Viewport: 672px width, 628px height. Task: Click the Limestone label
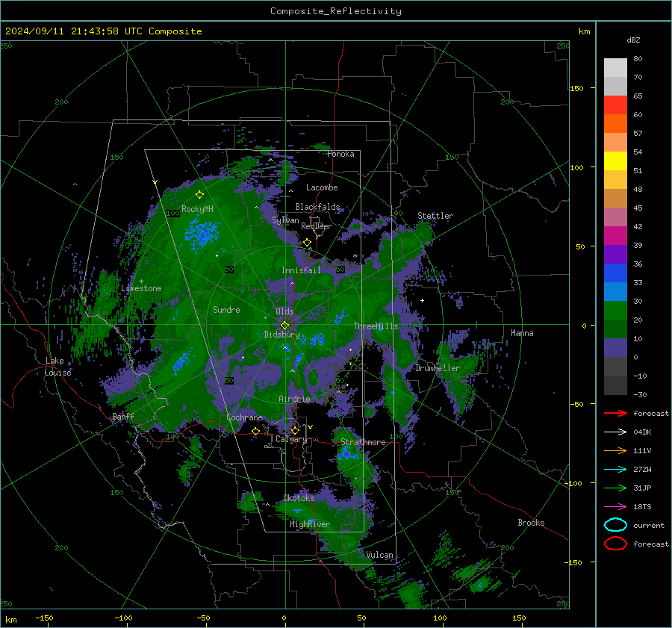coord(141,288)
